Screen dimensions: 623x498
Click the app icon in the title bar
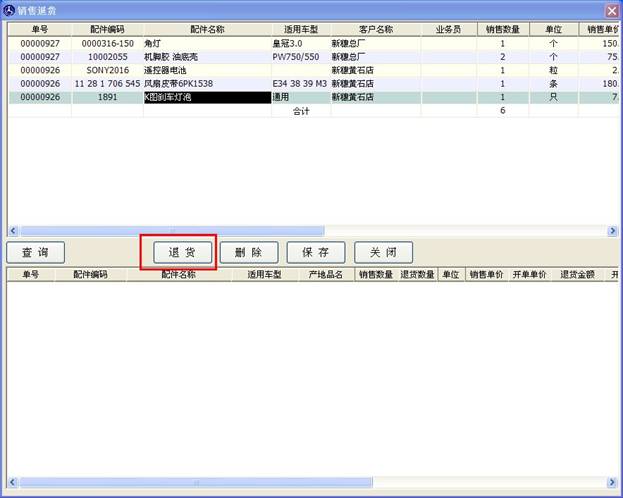point(9,10)
